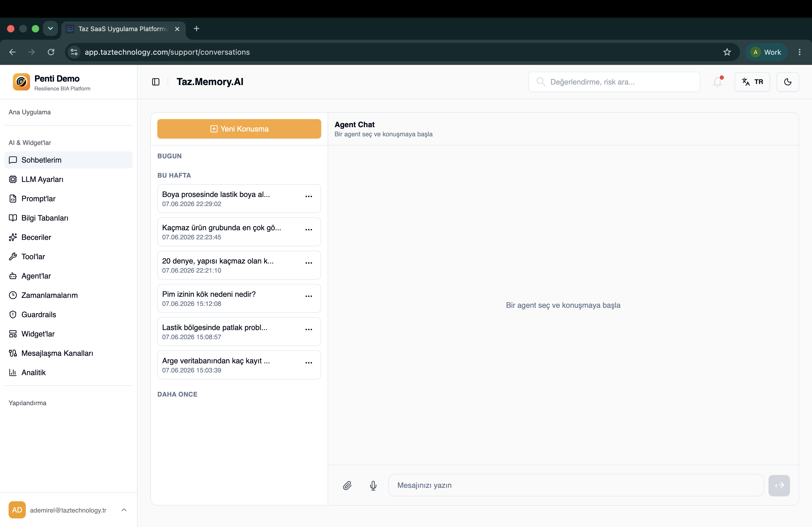
Task: Open Sohbetlerim in the sidebar
Action: (x=68, y=160)
